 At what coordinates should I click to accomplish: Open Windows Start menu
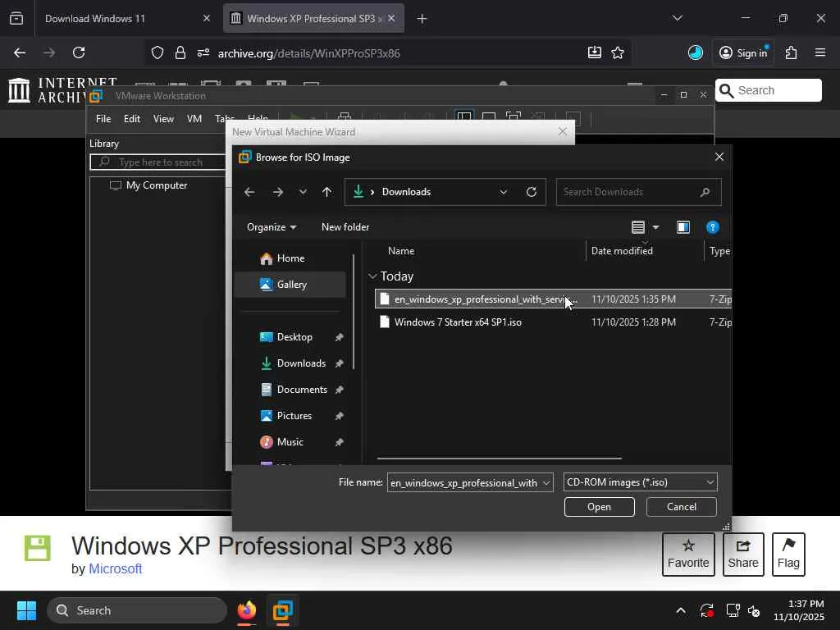coord(26,610)
